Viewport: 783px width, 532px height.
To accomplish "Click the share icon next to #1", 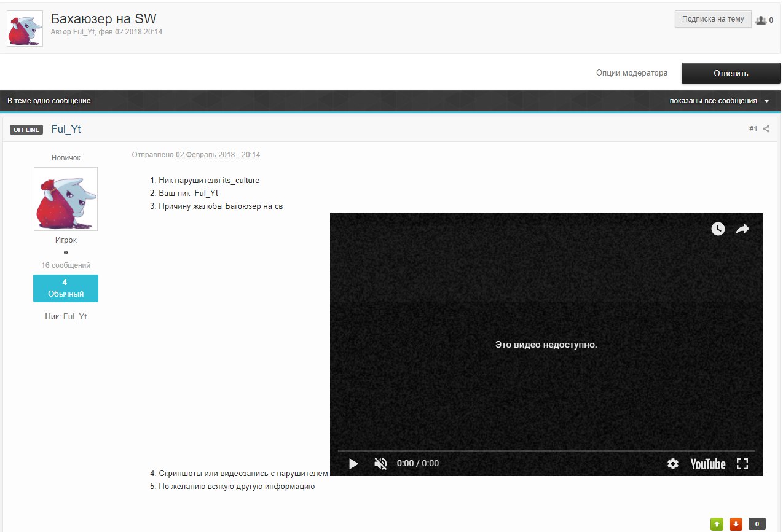I will pyautogui.click(x=766, y=129).
